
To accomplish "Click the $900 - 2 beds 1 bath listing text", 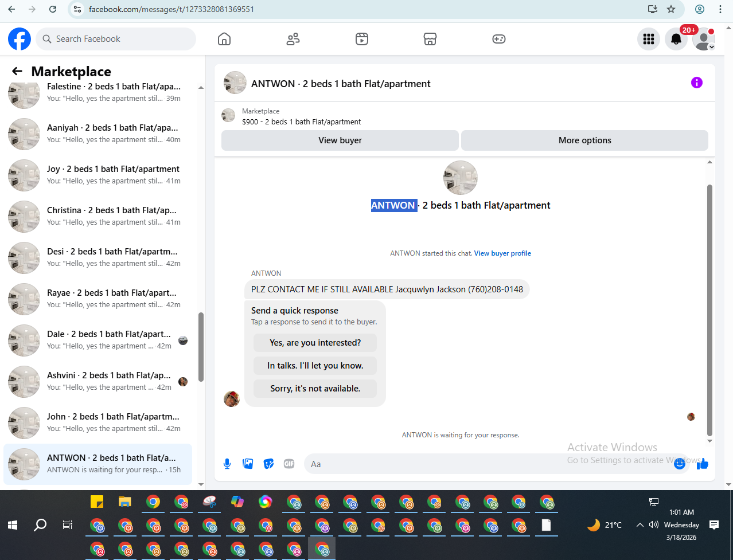I will pyautogui.click(x=301, y=122).
